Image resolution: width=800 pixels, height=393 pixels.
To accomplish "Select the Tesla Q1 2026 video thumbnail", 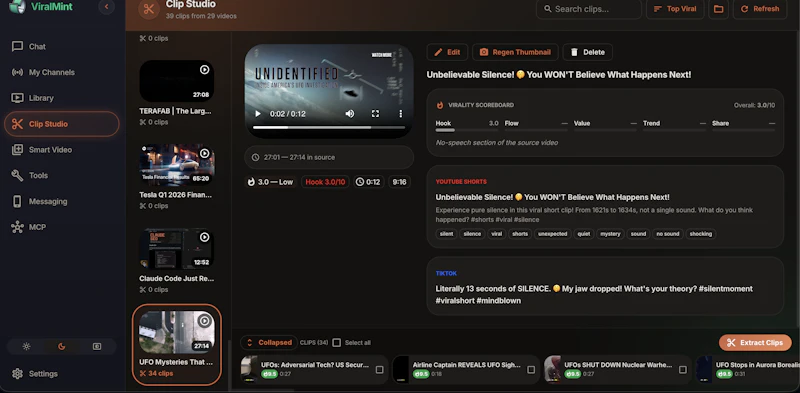I will coord(177,165).
